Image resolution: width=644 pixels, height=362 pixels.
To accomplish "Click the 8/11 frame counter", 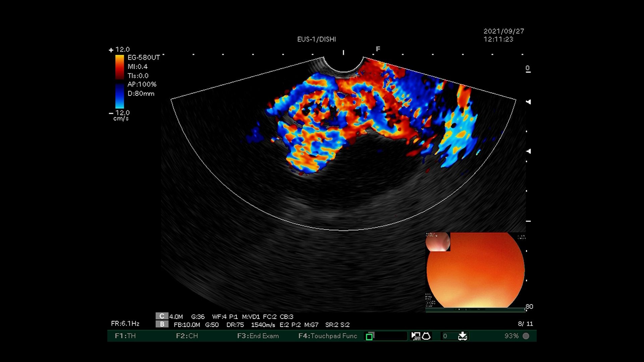I will click(525, 324).
